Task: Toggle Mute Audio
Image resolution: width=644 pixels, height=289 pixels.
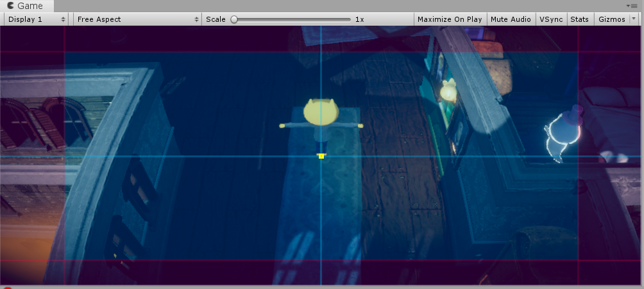Action: 511,19
